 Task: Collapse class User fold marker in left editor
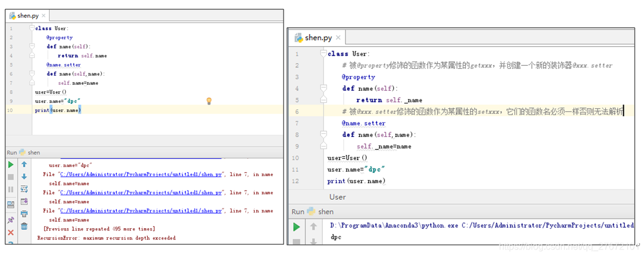click(33, 28)
